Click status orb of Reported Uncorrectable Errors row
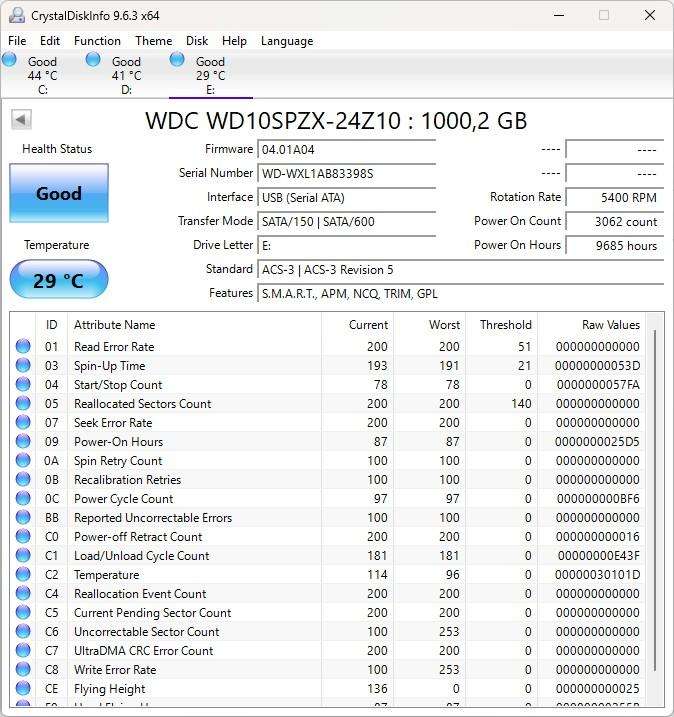 tap(23, 517)
